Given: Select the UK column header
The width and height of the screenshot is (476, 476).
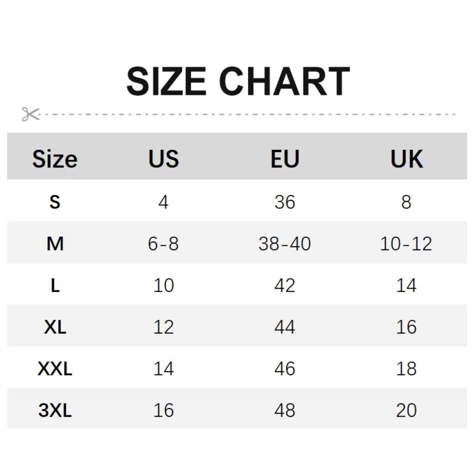Looking at the screenshot, I should click(x=407, y=159).
